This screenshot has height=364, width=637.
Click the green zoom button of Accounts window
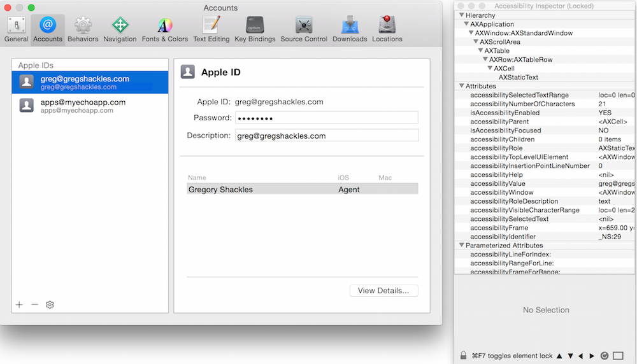[31, 7]
